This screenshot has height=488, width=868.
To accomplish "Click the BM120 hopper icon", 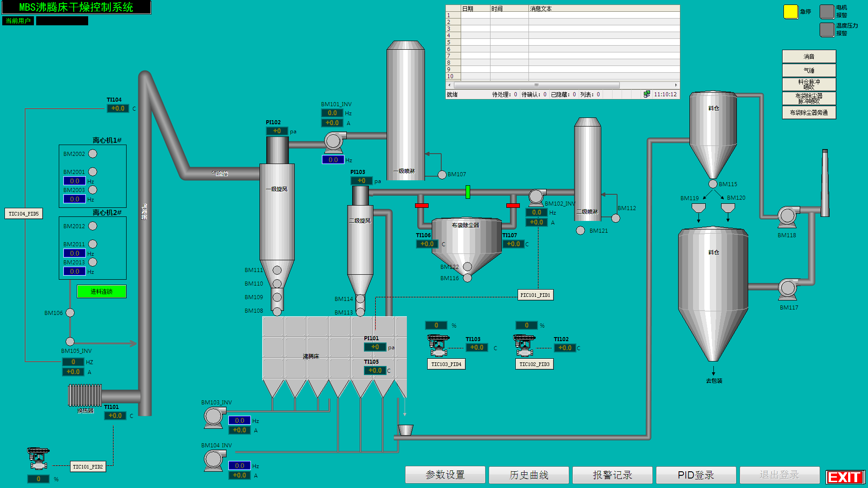I will pos(728,208).
